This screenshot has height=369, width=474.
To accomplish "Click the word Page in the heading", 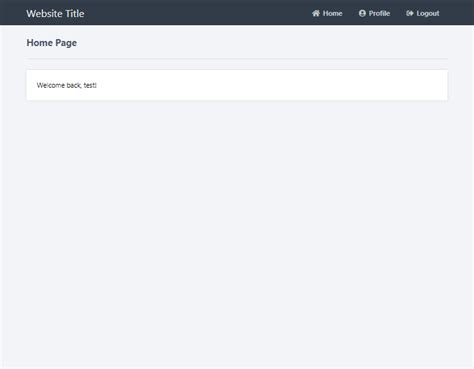I will [x=66, y=43].
